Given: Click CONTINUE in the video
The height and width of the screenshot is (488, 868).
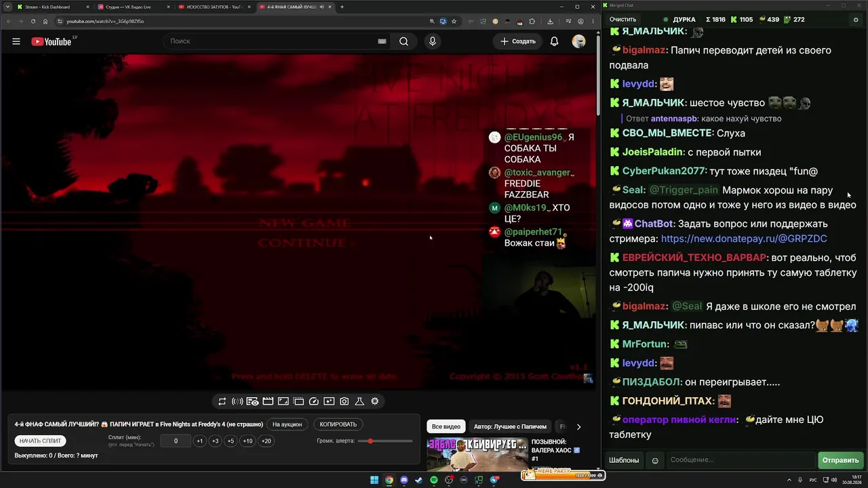Looking at the screenshot, I should [302, 243].
